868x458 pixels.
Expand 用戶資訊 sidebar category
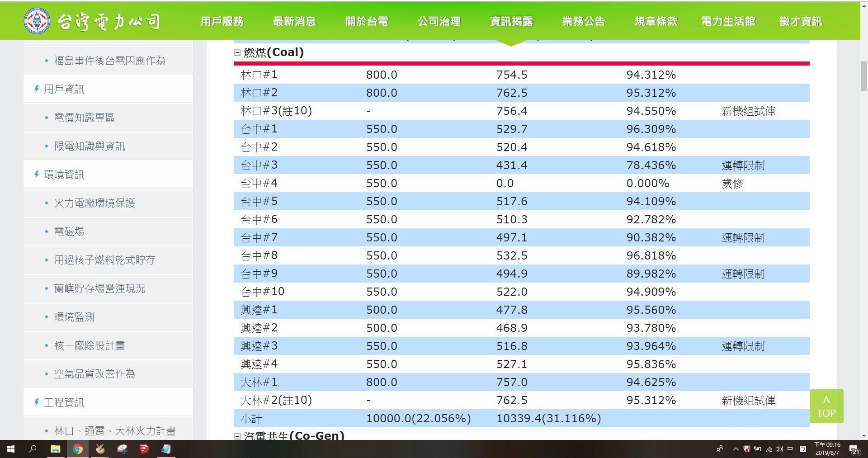tap(64, 89)
